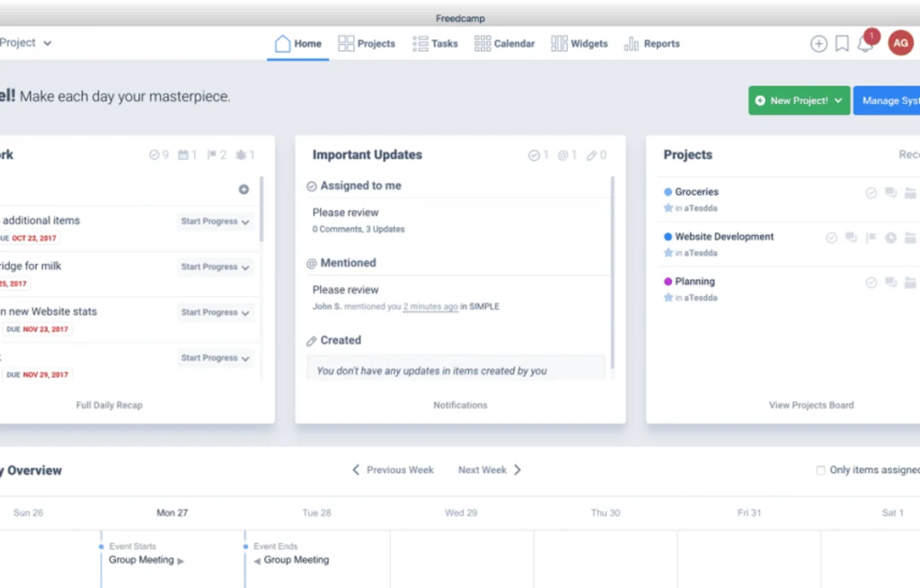Open discussions icon for Website Development project
Screen dimensions: 920x588
tap(851, 237)
